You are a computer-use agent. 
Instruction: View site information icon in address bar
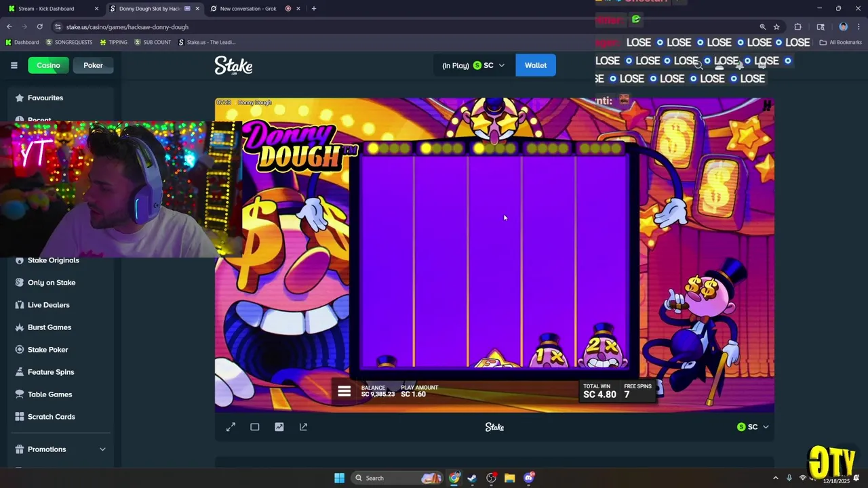point(58,26)
